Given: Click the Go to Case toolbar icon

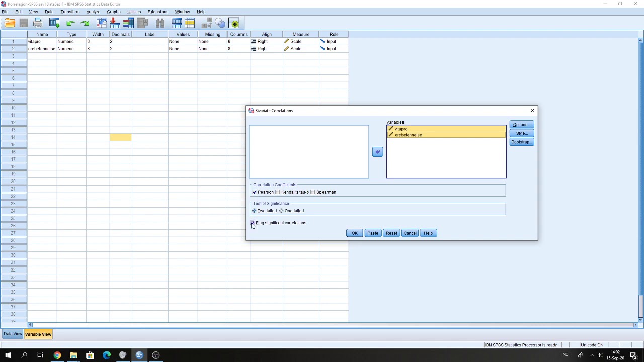Looking at the screenshot, I should click(102, 23).
